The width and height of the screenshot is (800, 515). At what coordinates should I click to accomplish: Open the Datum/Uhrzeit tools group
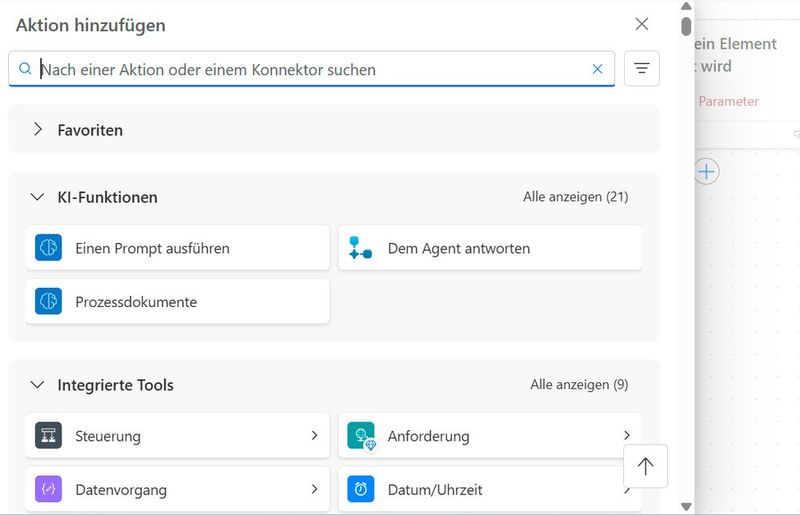(x=490, y=489)
